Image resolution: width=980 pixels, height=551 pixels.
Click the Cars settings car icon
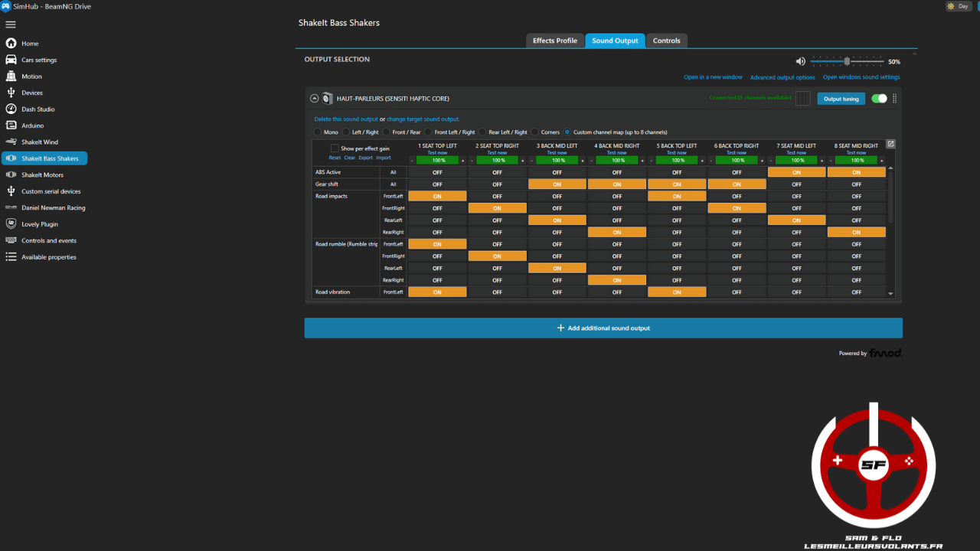pyautogui.click(x=11, y=60)
